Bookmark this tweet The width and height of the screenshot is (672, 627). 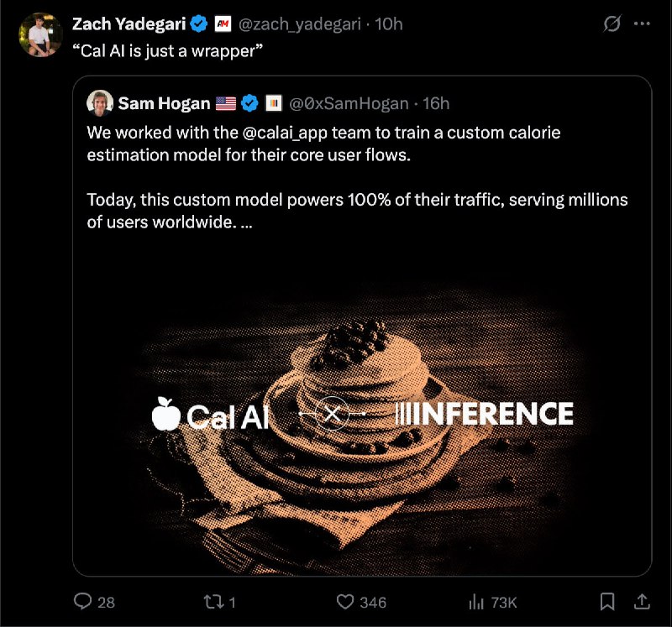(x=606, y=602)
